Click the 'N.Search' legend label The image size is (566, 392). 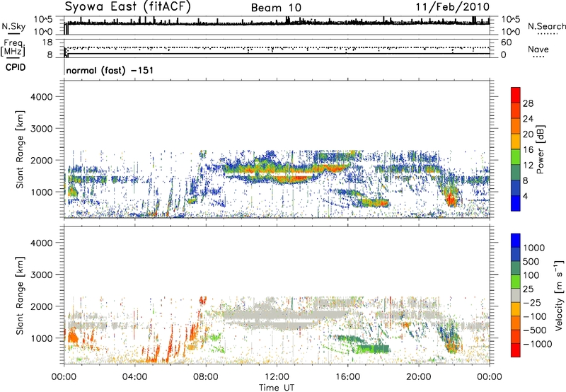[546, 26]
